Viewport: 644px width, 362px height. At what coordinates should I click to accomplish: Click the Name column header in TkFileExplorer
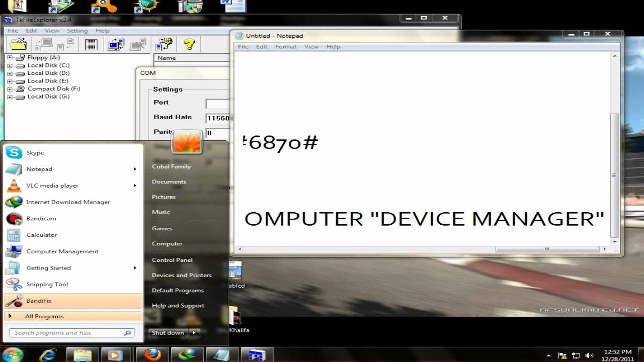click(191, 58)
